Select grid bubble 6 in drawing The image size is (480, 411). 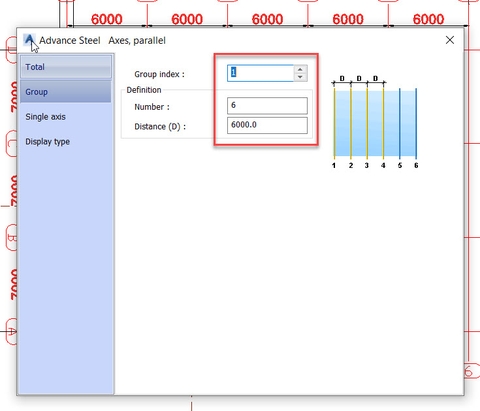(471, 371)
